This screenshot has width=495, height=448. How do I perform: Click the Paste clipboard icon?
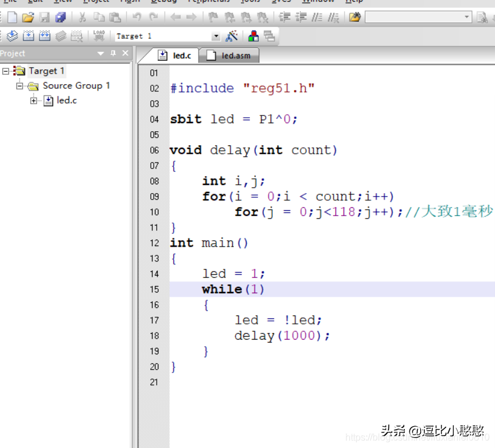pos(115,17)
